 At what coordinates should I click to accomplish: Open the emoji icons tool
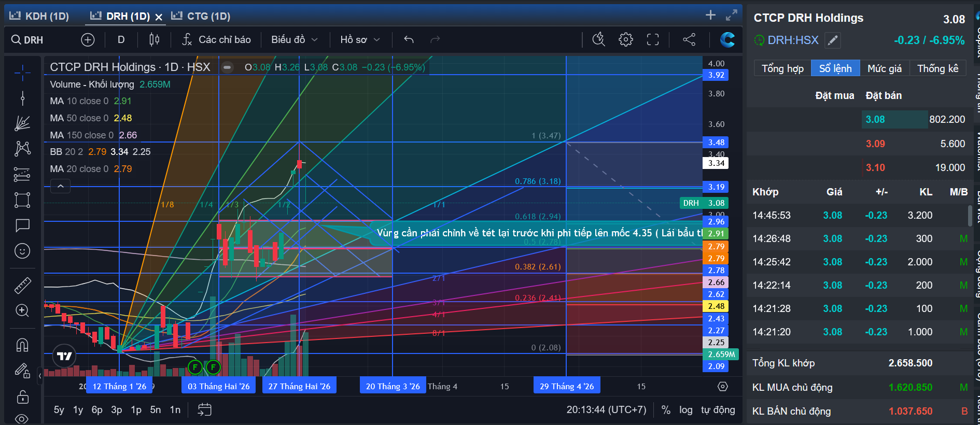point(22,251)
